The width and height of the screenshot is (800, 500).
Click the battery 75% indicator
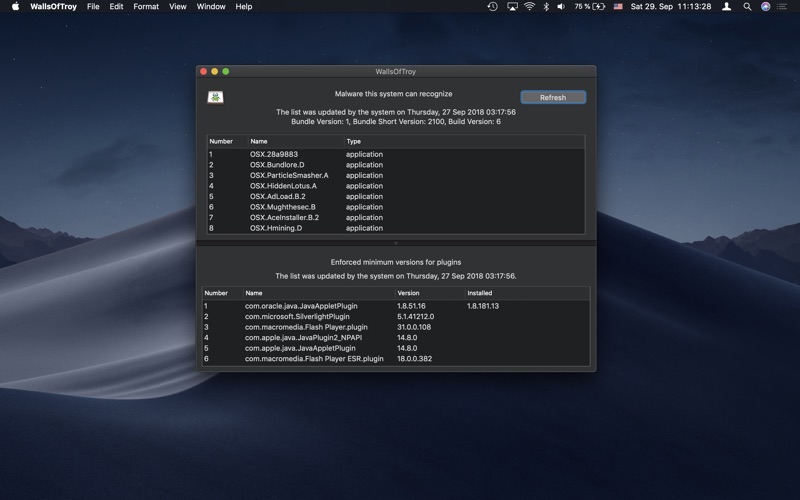point(589,7)
